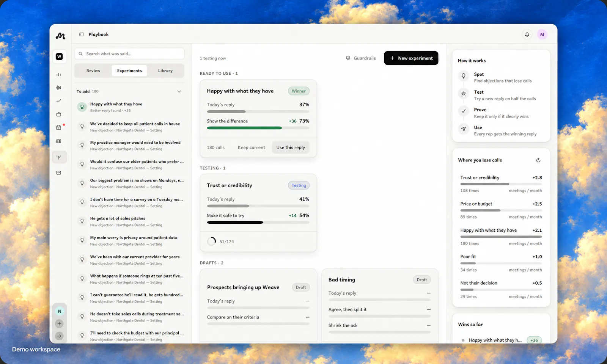Viewport: 607px width, 364px height.
Task: Refresh the Where you lose calls panel
Action: pyautogui.click(x=538, y=160)
